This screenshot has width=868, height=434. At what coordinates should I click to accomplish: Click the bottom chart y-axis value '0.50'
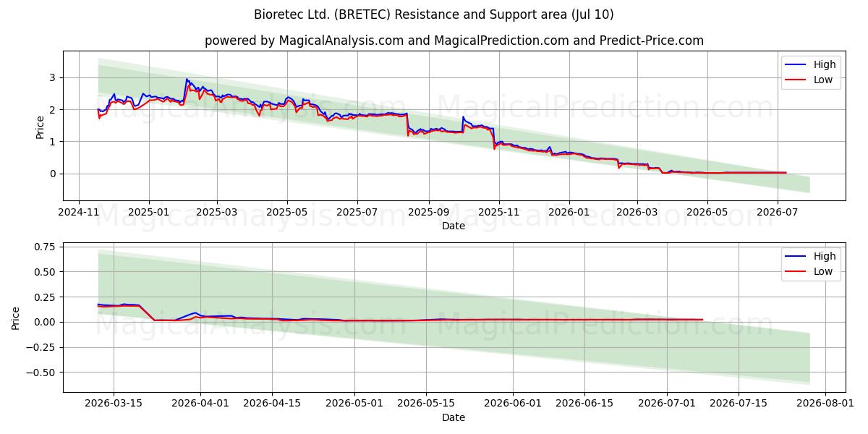tap(45, 272)
